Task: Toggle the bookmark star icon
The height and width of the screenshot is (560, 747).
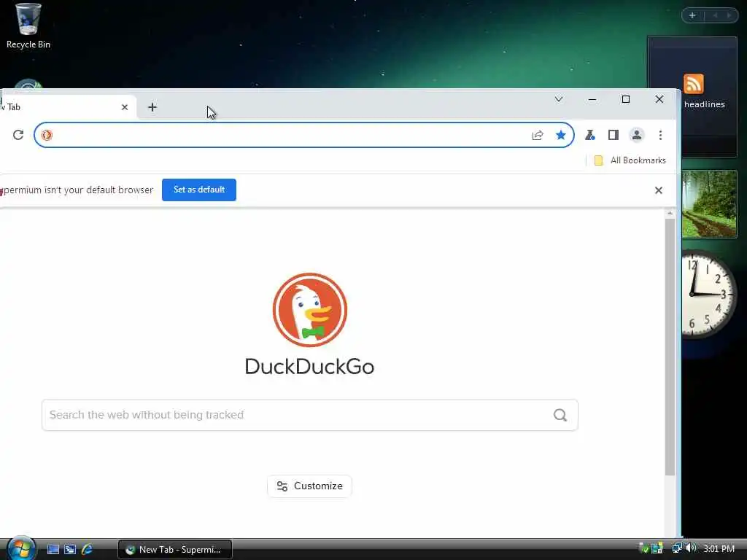Action: [x=561, y=135]
